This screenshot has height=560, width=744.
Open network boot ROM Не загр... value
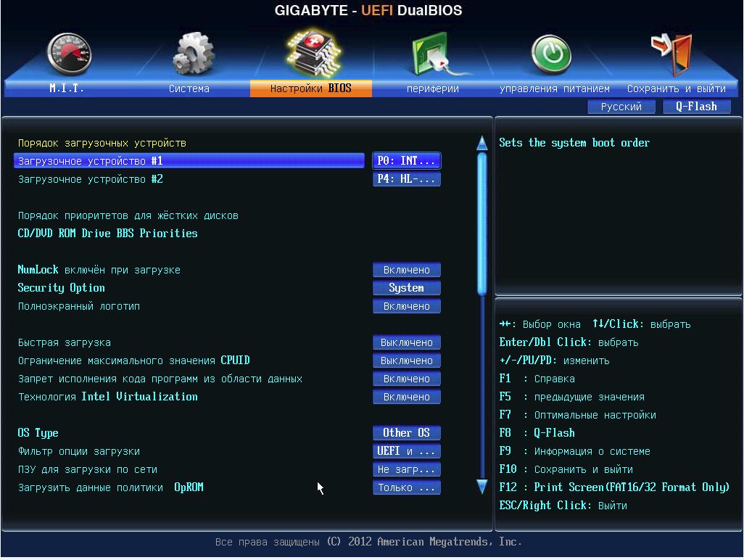point(407,469)
